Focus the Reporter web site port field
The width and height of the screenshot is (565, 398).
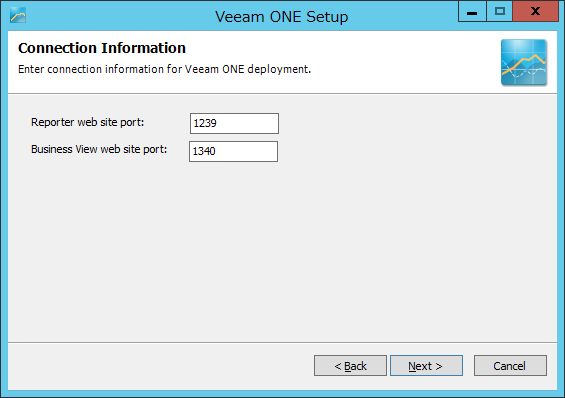[234, 124]
